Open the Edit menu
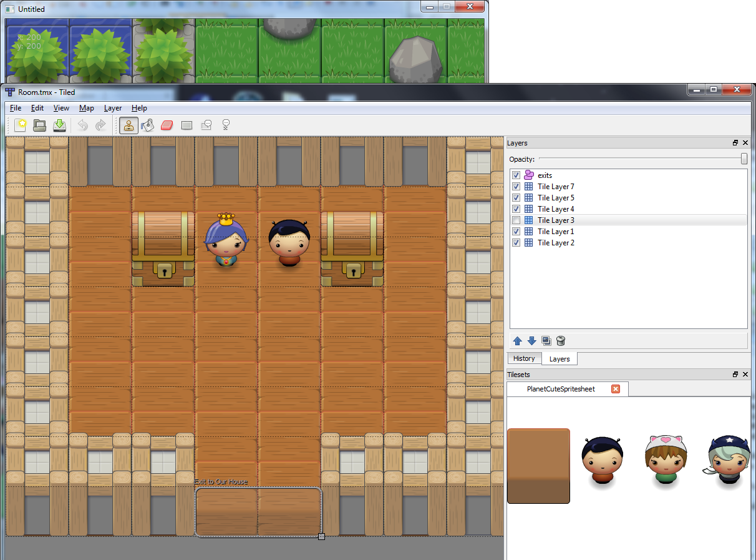The image size is (756, 560). coord(37,108)
